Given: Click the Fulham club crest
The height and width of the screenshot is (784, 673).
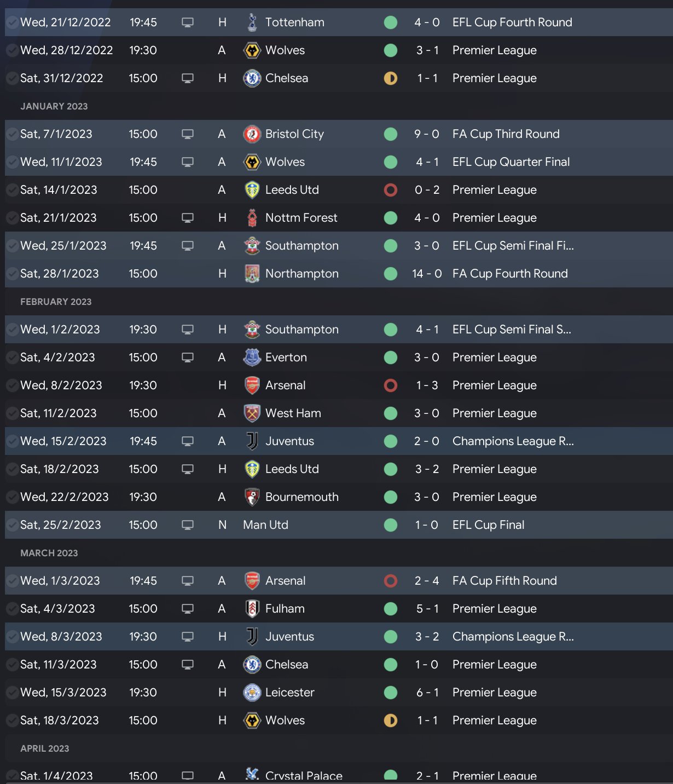Looking at the screenshot, I should (252, 609).
